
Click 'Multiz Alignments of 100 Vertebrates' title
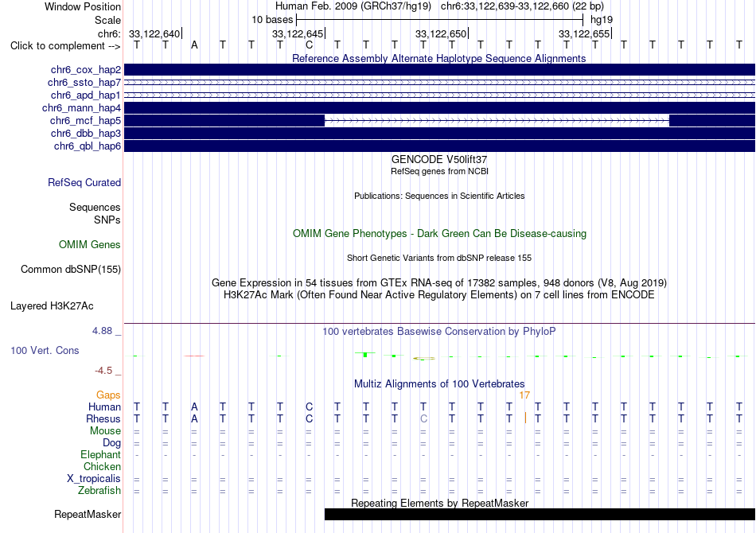(439, 384)
